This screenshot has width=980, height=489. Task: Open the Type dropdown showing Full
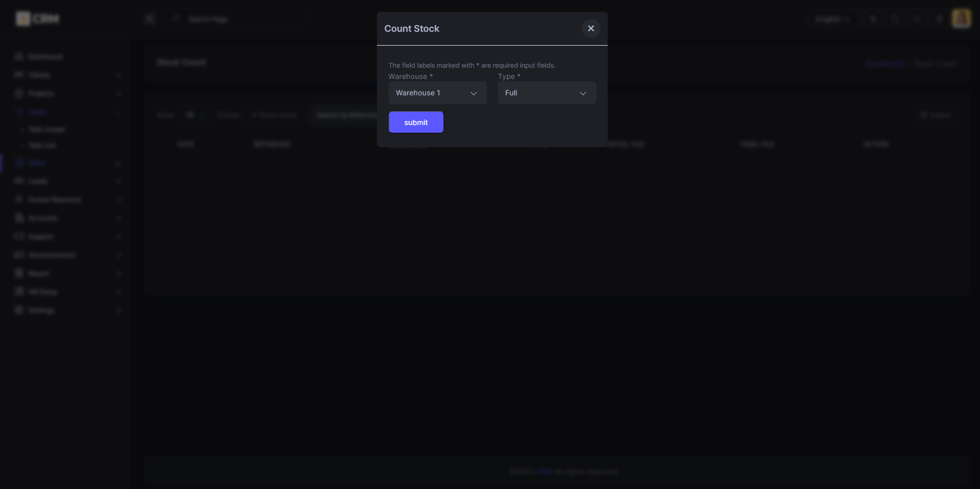(546, 93)
